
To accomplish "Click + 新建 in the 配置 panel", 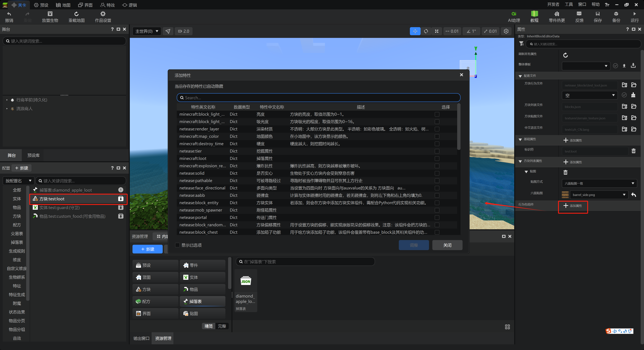I will (x=22, y=168).
